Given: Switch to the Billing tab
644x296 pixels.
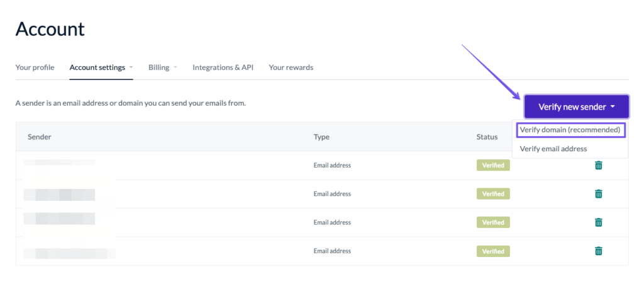Looking at the screenshot, I should (x=158, y=67).
